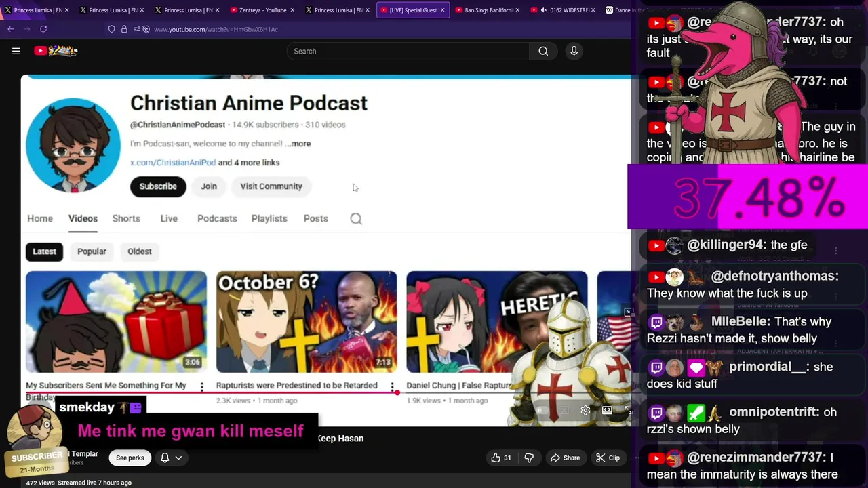
Task: Show site security info via the padlock icon
Action: [x=124, y=29]
